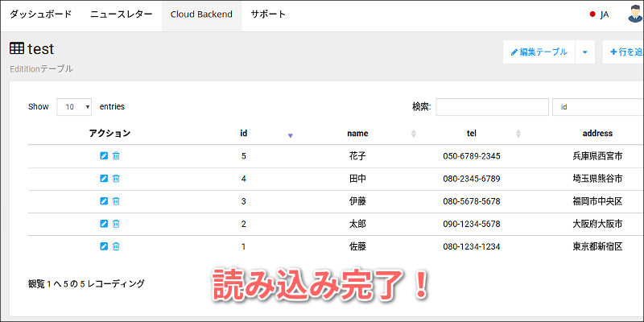Screen dimensions: 644x322
Task: Sort by id column arrow
Action: pos(290,135)
